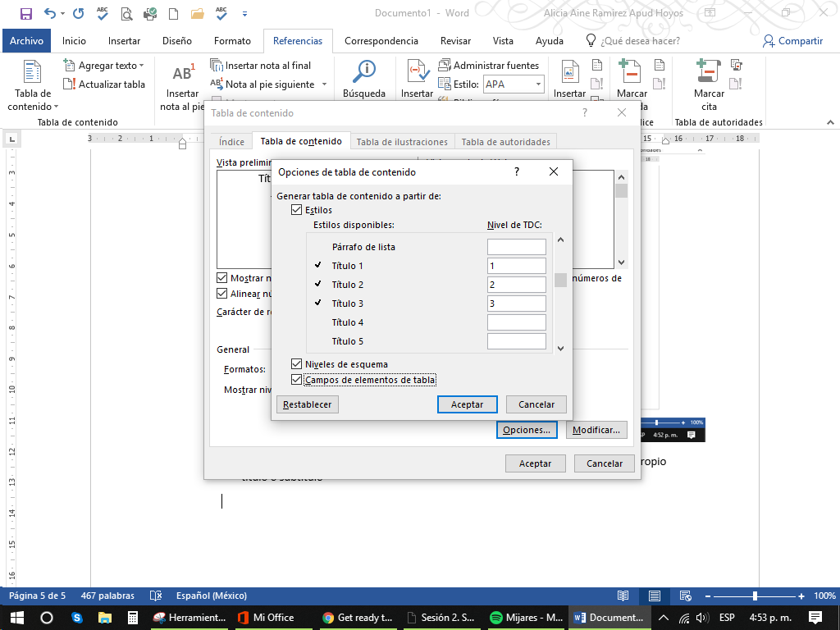This screenshot has width=840, height=630.
Task: Click Nivel de TDC field for Título 4
Action: coord(517,322)
